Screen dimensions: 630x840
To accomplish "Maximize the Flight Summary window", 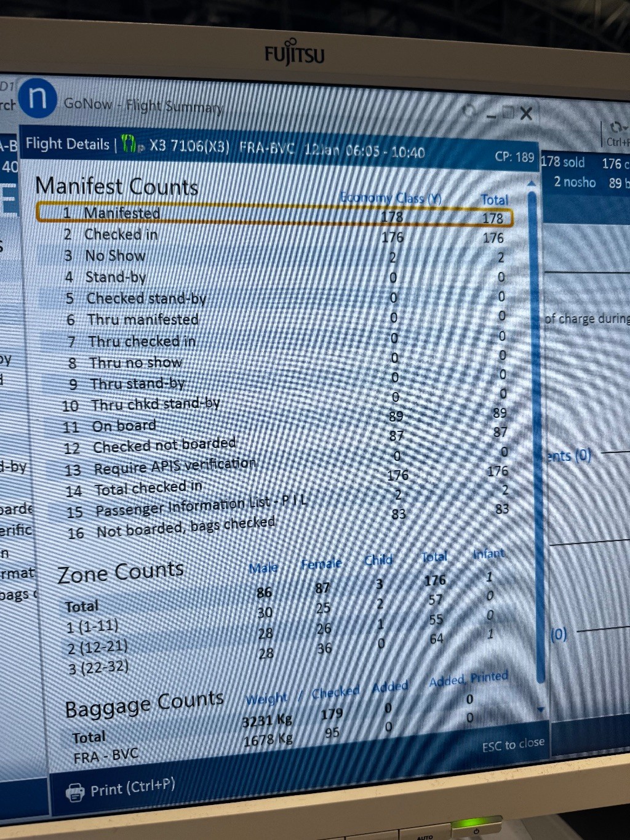I will click(x=508, y=113).
